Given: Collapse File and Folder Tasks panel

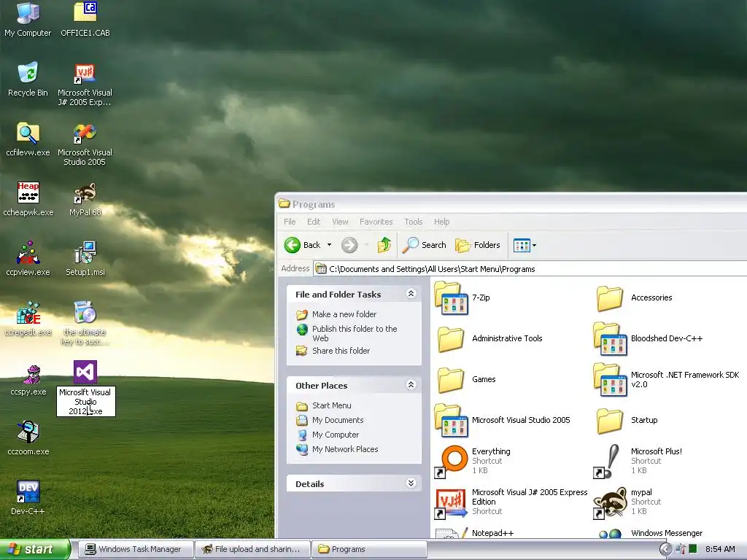Looking at the screenshot, I should pyautogui.click(x=411, y=294).
